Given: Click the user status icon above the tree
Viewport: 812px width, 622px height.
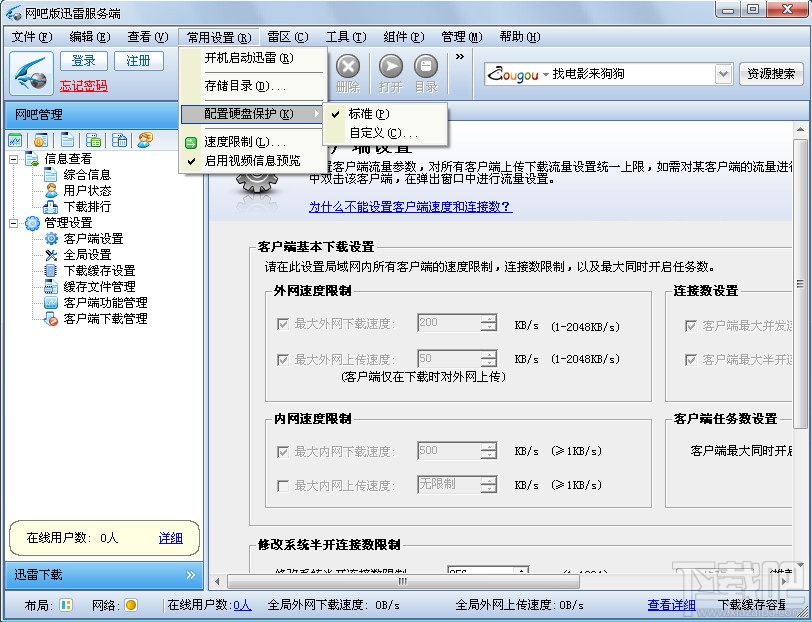Looking at the screenshot, I should (x=142, y=140).
